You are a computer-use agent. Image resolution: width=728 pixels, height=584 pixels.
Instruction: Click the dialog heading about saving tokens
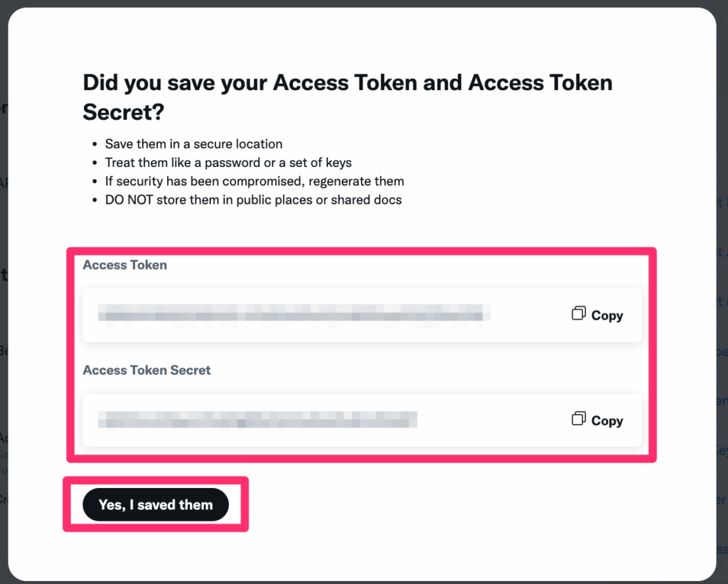click(347, 97)
